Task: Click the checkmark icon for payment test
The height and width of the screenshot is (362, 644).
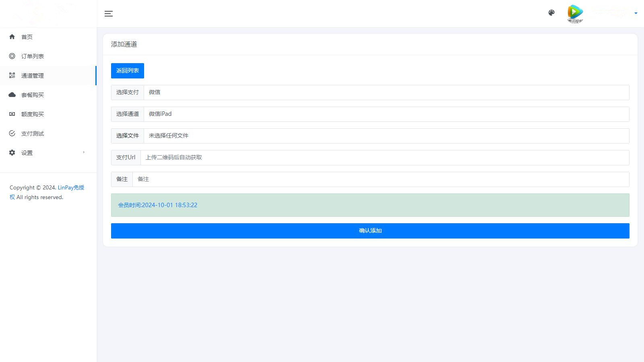Action: (x=12, y=133)
